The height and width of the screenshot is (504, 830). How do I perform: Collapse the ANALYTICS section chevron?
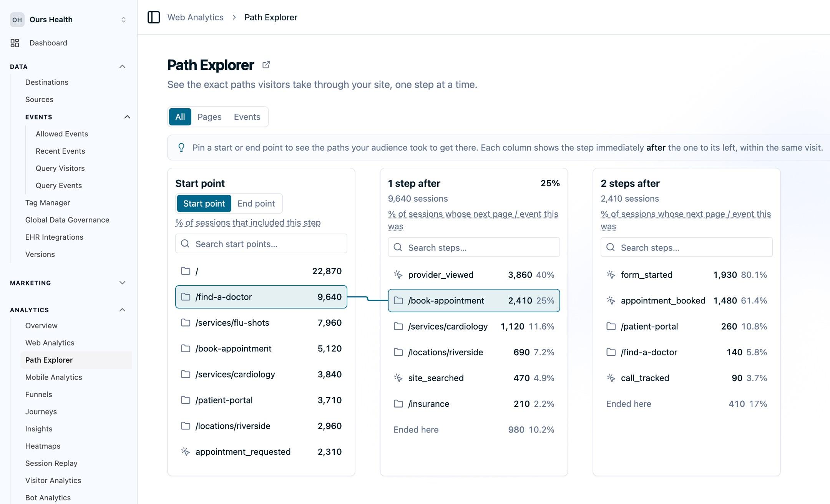pos(122,310)
